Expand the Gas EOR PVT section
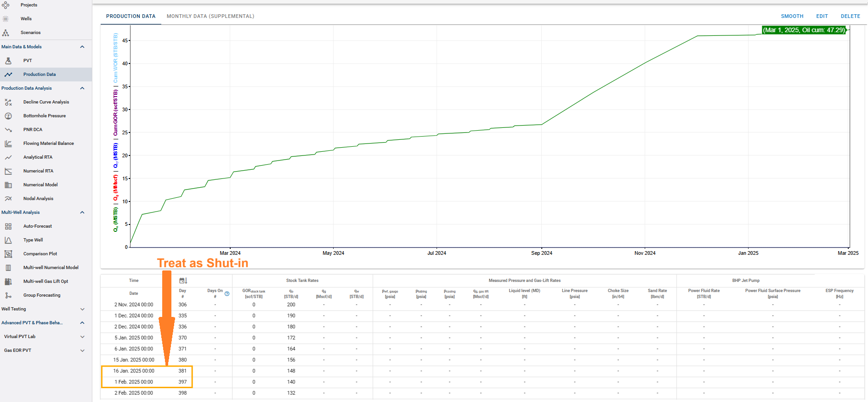Image resolution: width=868 pixels, height=402 pixels. (x=82, y=350)
